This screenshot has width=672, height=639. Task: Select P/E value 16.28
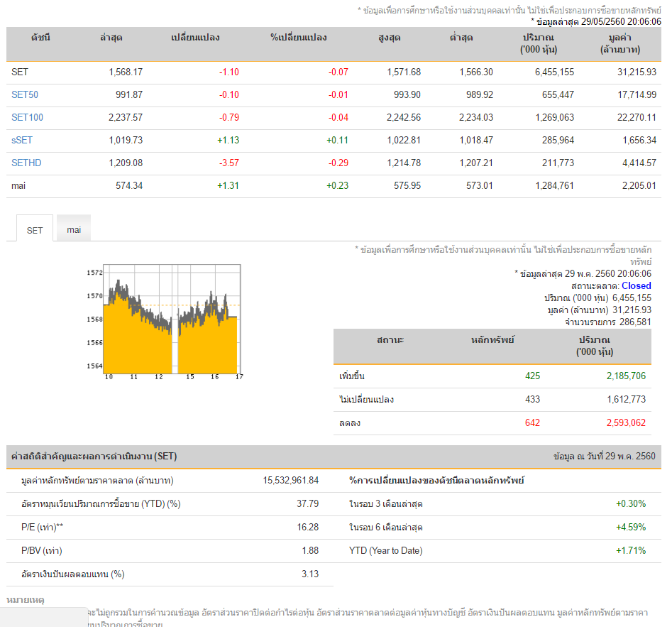pyautogui.click(x=308, y=527)
